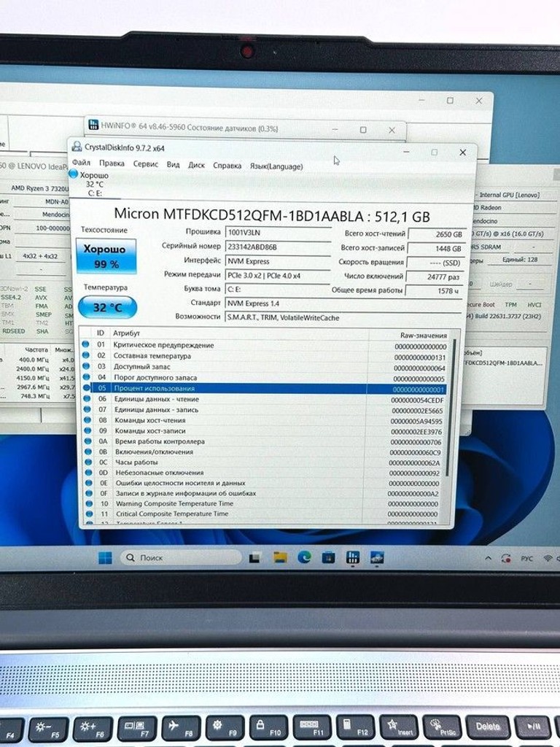
Task: Click the blue status dot of row 01
Action: click(x=86, y=344)
